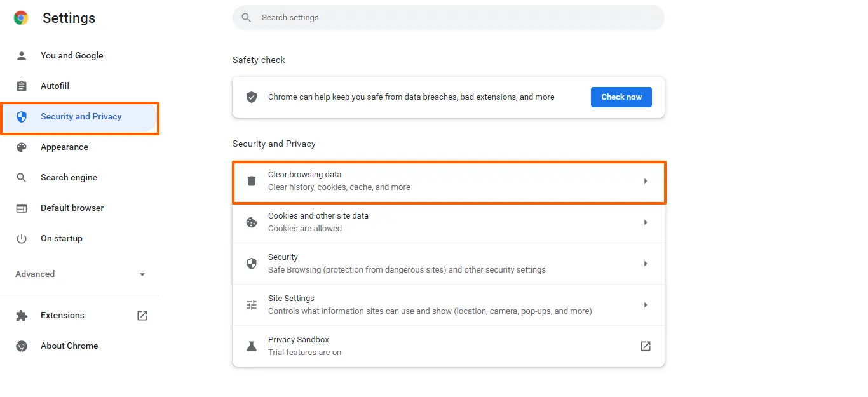Switch to the Search engine section

(79, 178)
